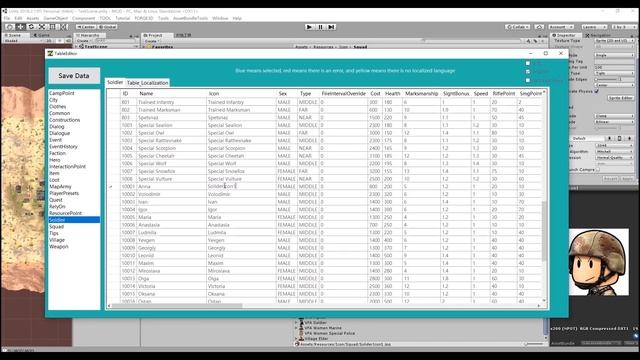Open the Account dropdown
This screenshot has height=360, width=640.
561,27
